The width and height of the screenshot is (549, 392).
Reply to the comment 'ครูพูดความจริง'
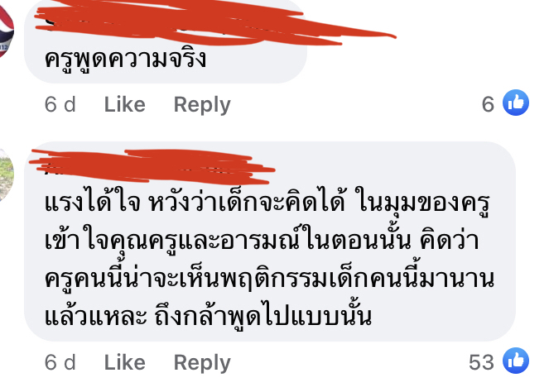(x=202, y=104)
